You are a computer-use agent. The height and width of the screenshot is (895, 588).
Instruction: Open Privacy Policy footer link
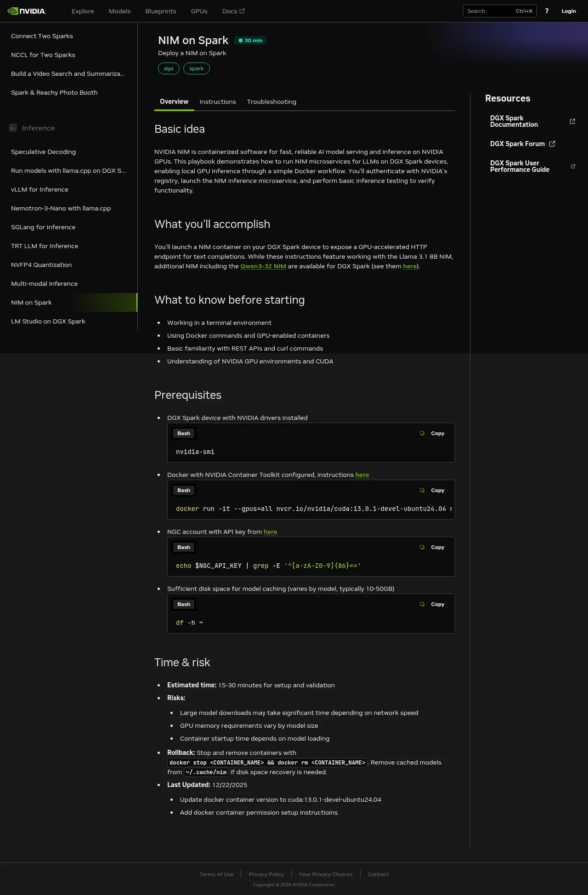(x=266, y=874)
